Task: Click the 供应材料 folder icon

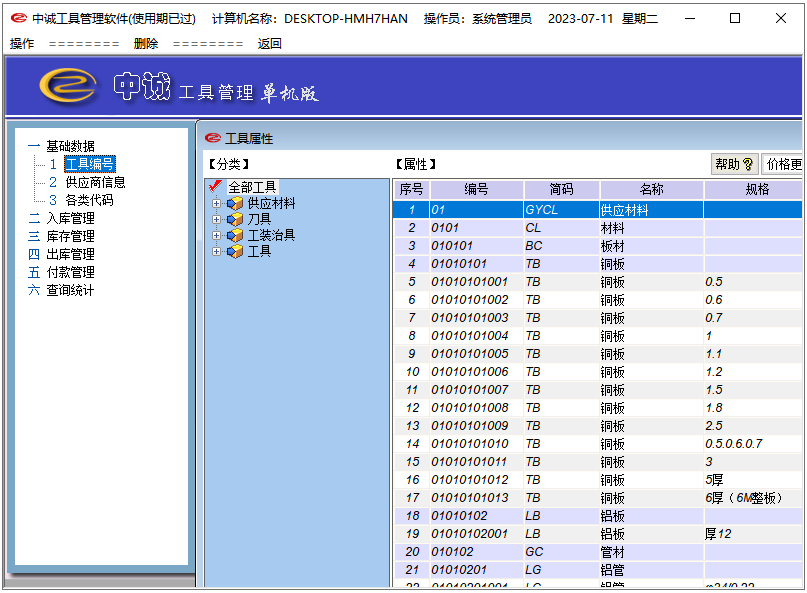Action: click(x=235, y=203)
